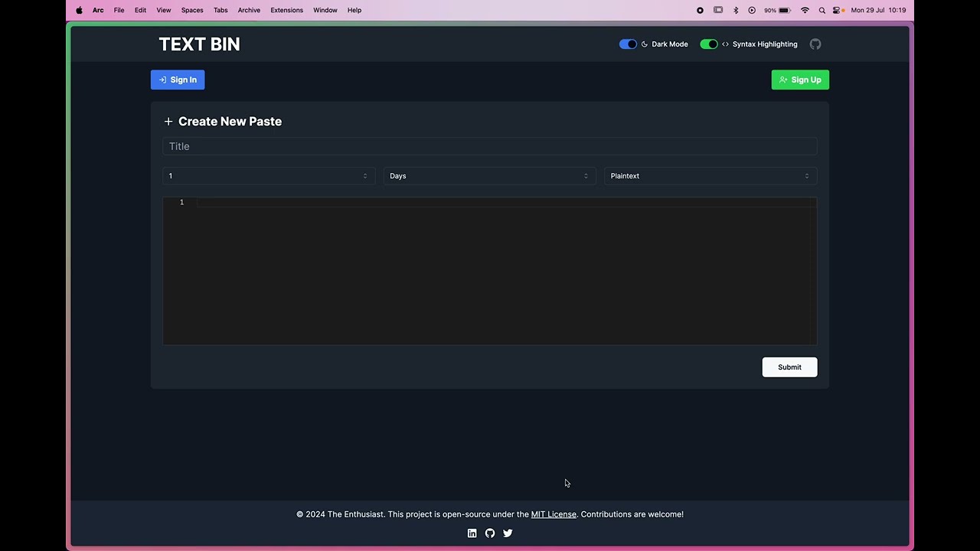Open the LinkedIn icon in the footer
This screenshot has width=980, height=551.
[x=472, y=533]
